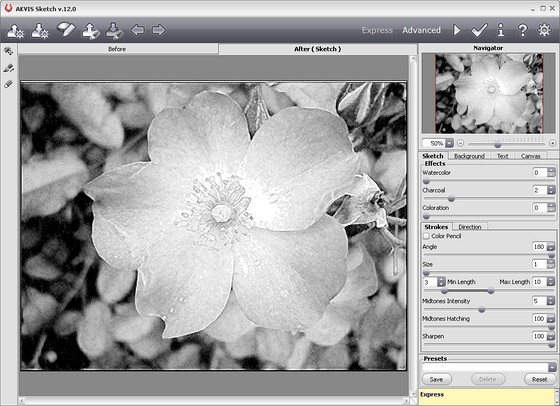
Task: Select the top tool in the left toolbar
Action: click(9, 51)
